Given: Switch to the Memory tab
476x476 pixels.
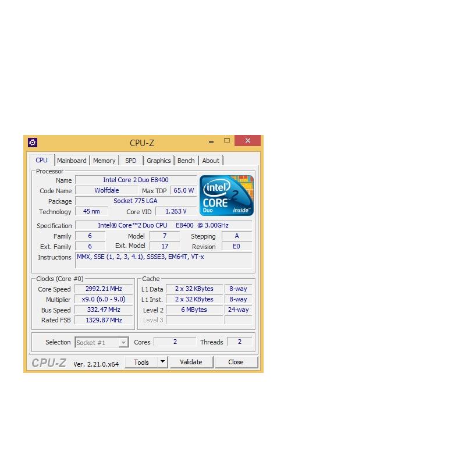Looking at the screenshot, I should [x=104, y=161].
